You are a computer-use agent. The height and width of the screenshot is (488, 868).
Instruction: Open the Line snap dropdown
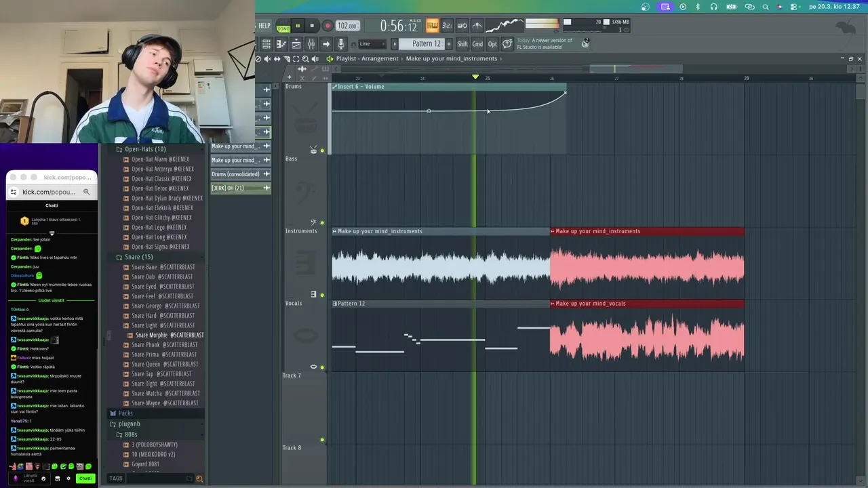click(371, 44)
